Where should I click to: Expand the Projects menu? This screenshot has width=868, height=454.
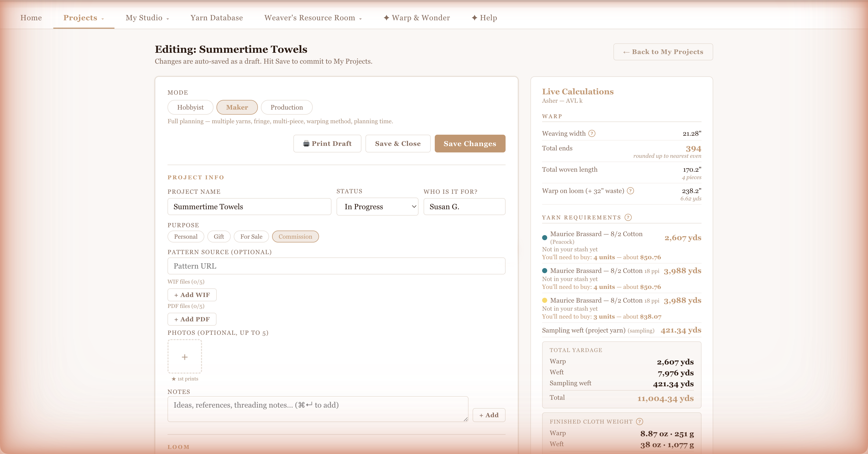(x=84, y=18)
